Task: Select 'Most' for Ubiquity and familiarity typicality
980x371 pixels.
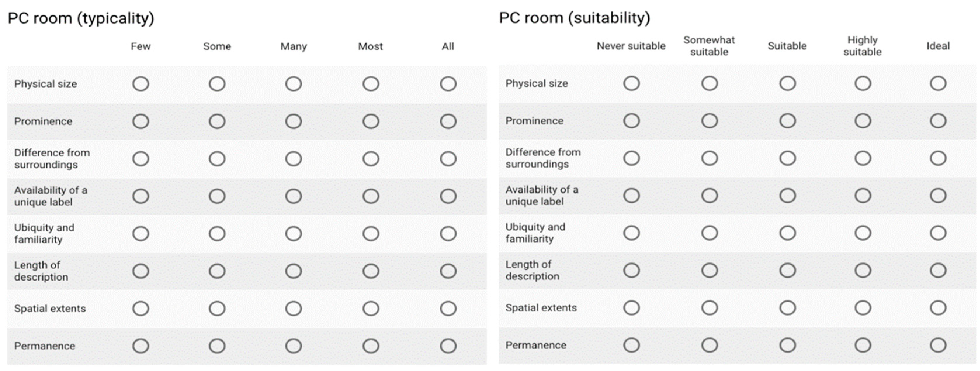Action: 371,234
